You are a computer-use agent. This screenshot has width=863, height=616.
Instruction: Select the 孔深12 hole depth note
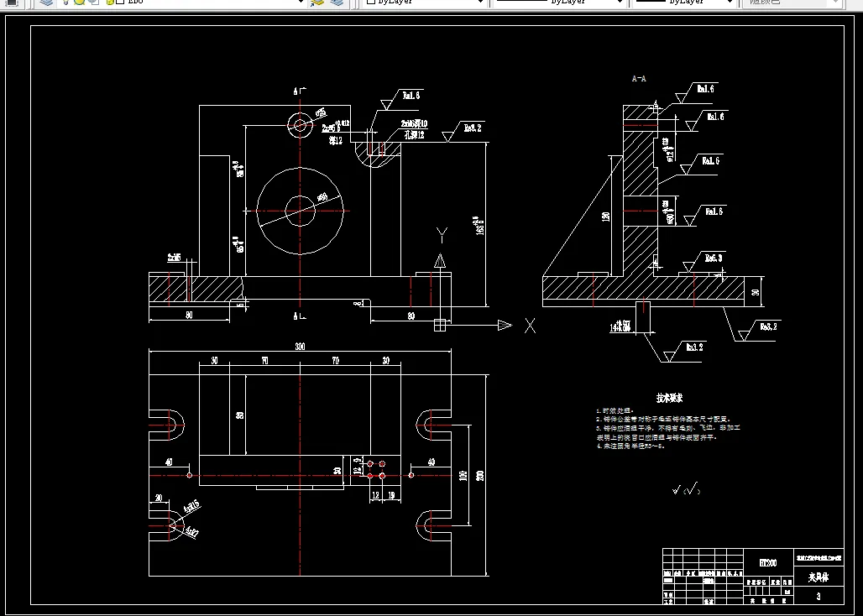(415, 134)
